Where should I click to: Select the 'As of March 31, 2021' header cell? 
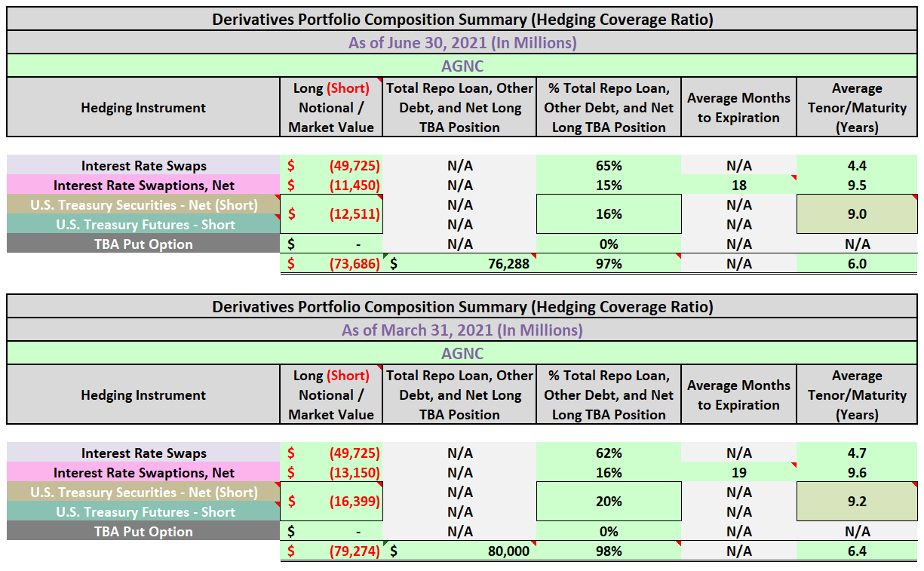462,330
